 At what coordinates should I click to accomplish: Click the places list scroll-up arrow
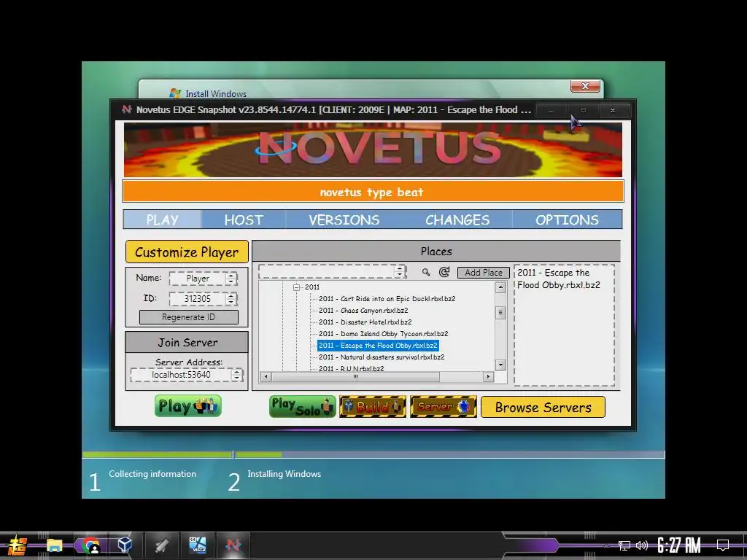tap(500, 287)
